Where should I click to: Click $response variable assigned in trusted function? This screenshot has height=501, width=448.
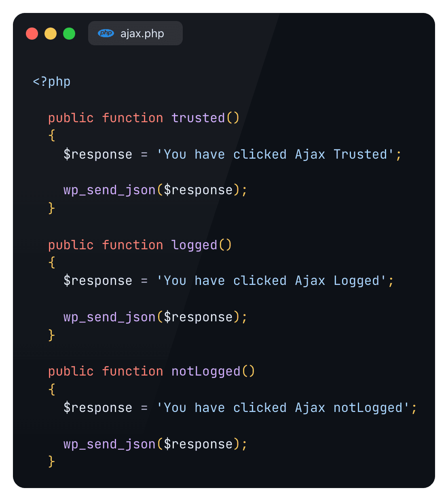pos(98,154)
